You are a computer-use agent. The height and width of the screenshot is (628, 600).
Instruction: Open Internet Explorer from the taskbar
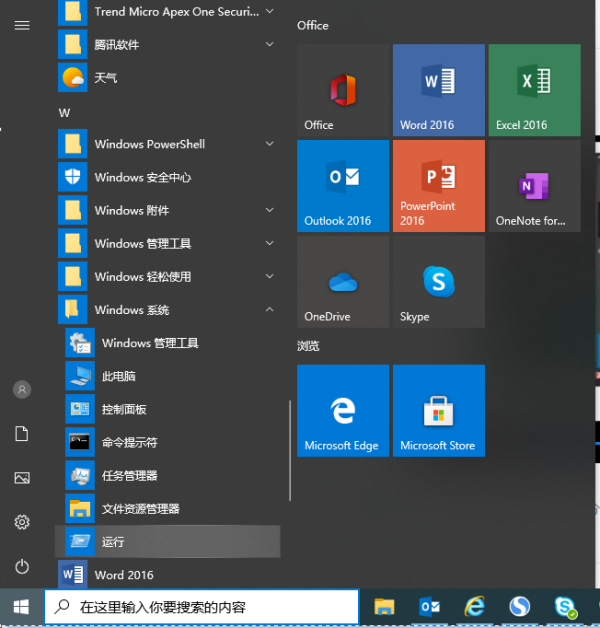tap(475, 607)
